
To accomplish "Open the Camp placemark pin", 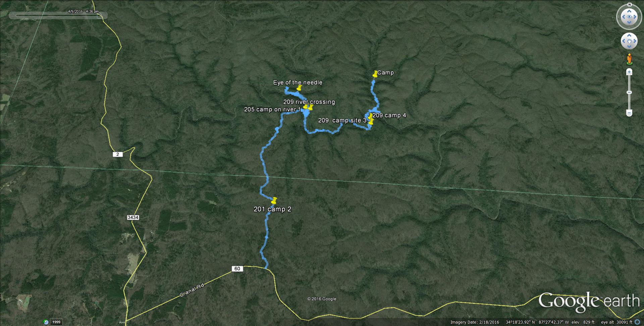I will (375, 74).
